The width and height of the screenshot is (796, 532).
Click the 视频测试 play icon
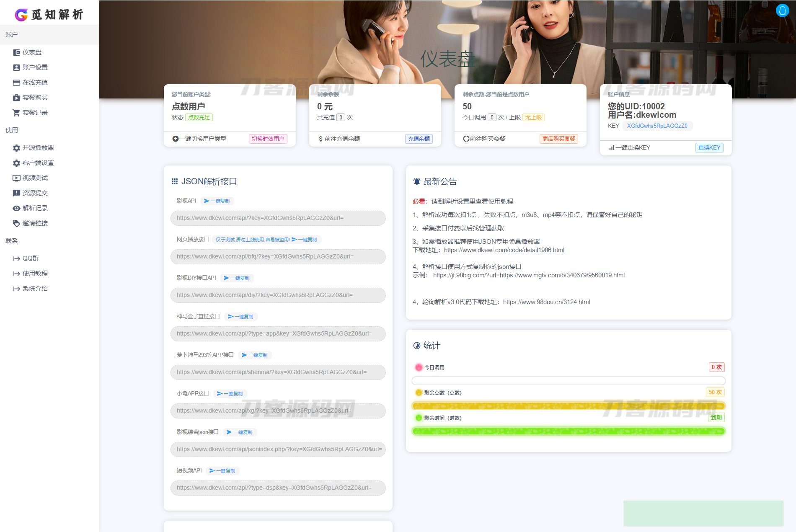[x=16, y=178]
